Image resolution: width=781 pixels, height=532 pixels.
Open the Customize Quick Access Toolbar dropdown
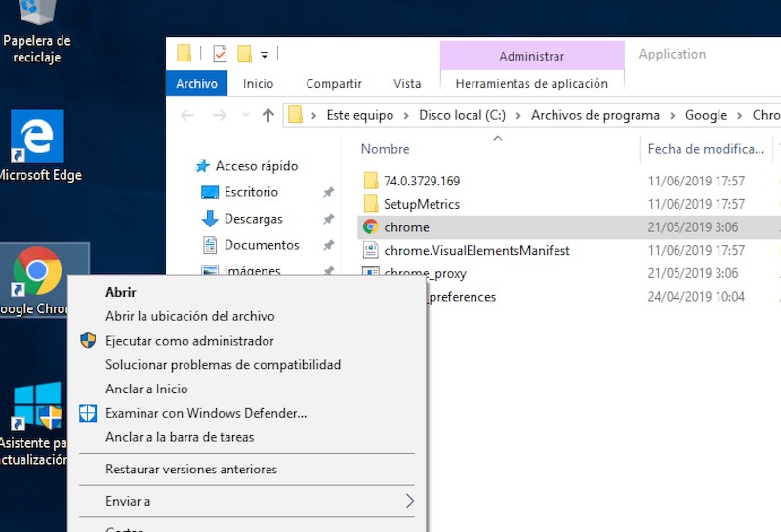(265, 55)
